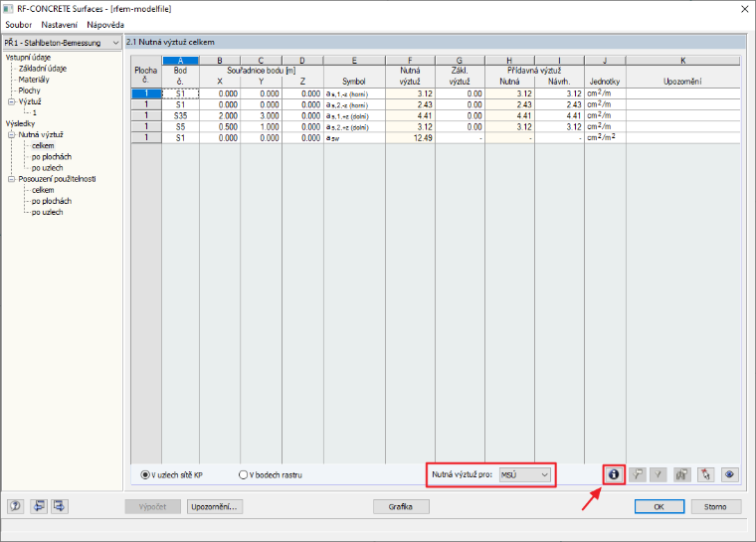Screen dimensions: 756x542
Task: Open the Nastavení menu
Action: point(60,25)
